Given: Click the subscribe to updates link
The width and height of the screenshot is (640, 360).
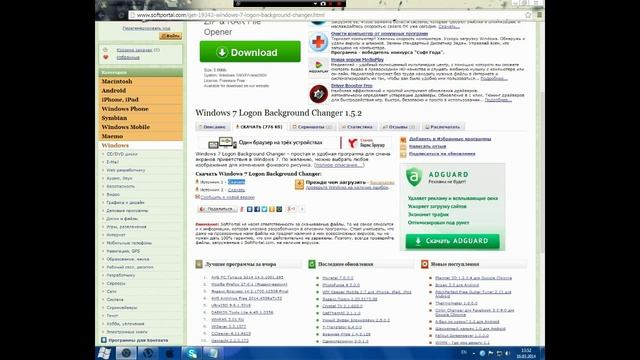Looking at the screenshot, I should [x=442, y=153].
